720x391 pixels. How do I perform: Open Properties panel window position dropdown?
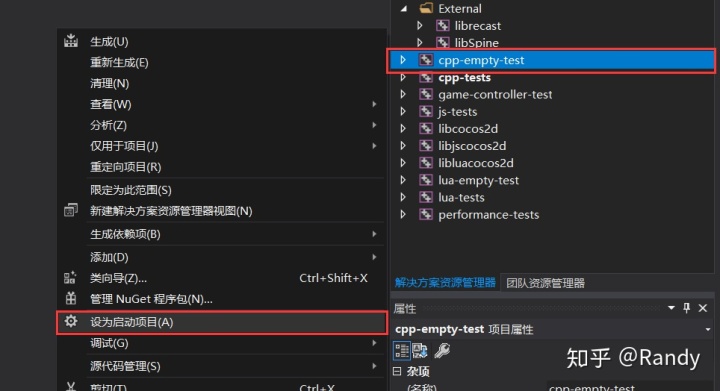click(x=671, y=308)
